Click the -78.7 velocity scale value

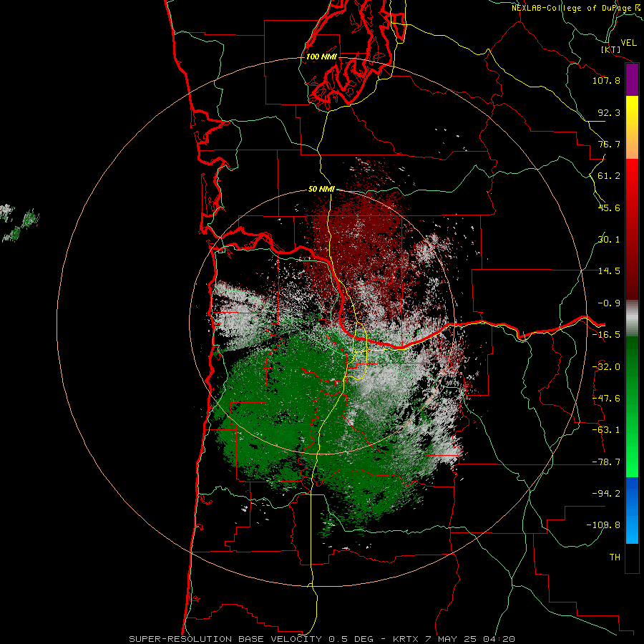pyautogui.click(x=606, y=462)
